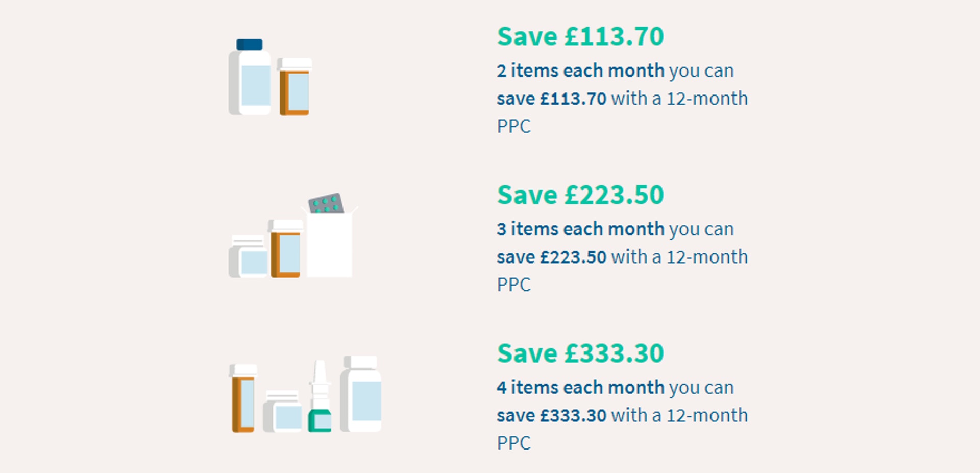Click the bold 'save £113.70' text

pyautogui.click(x=552, y=99)
